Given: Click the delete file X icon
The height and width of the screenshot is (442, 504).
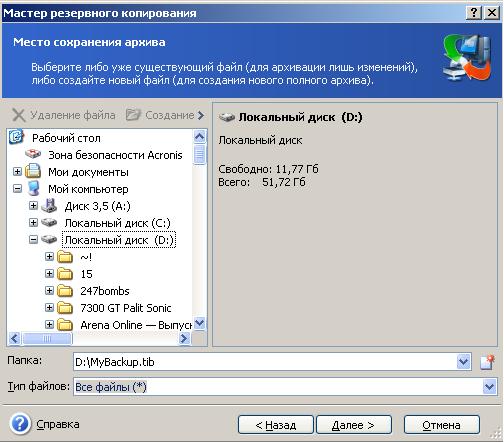Looking at the screenshot, I should pyautogui.click(x=19, y=115).
